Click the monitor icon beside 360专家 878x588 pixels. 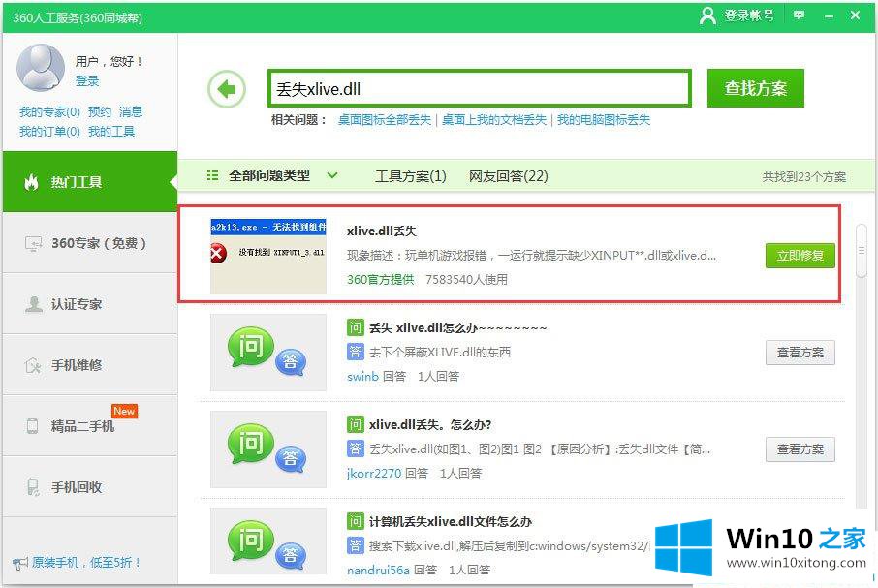tap(34, 243)
